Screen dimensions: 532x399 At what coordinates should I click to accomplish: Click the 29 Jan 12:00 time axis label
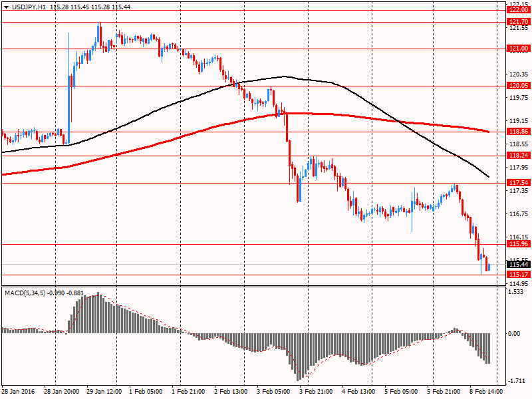pos(104,392)
